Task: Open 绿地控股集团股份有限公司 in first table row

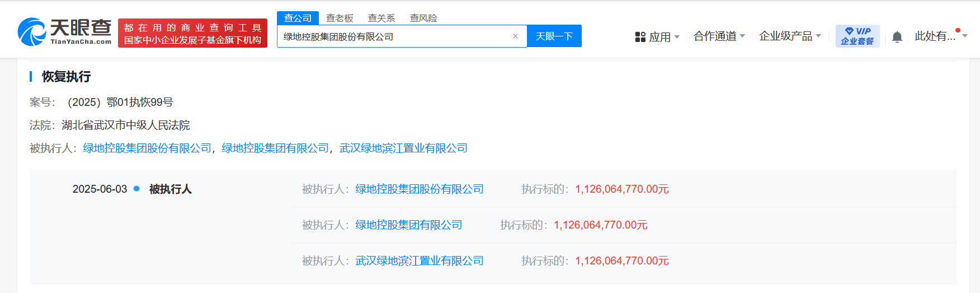Action: (x=420, y=189)
